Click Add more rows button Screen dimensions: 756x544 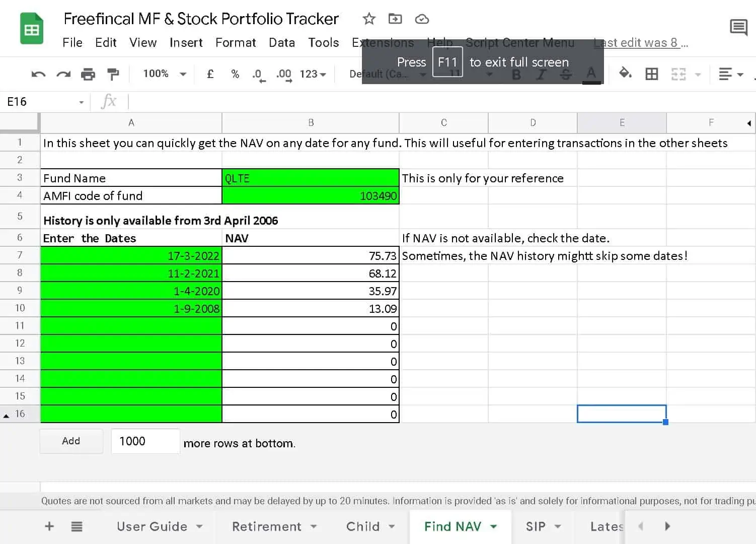(71, 441)
